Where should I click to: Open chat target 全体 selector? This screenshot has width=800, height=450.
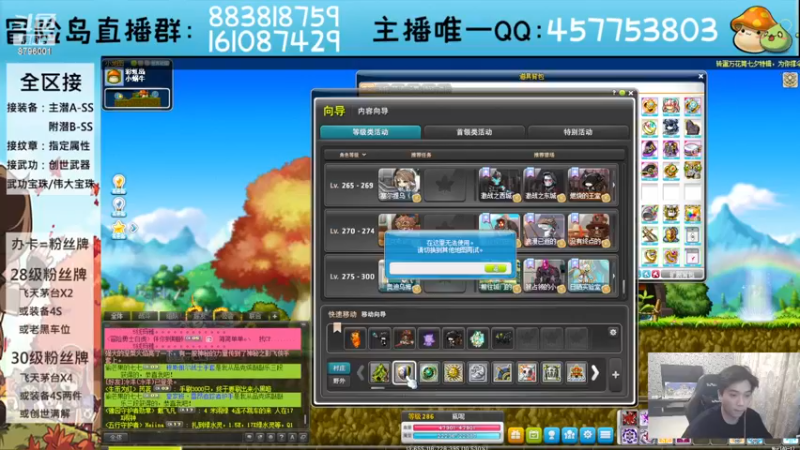[116, 437]
